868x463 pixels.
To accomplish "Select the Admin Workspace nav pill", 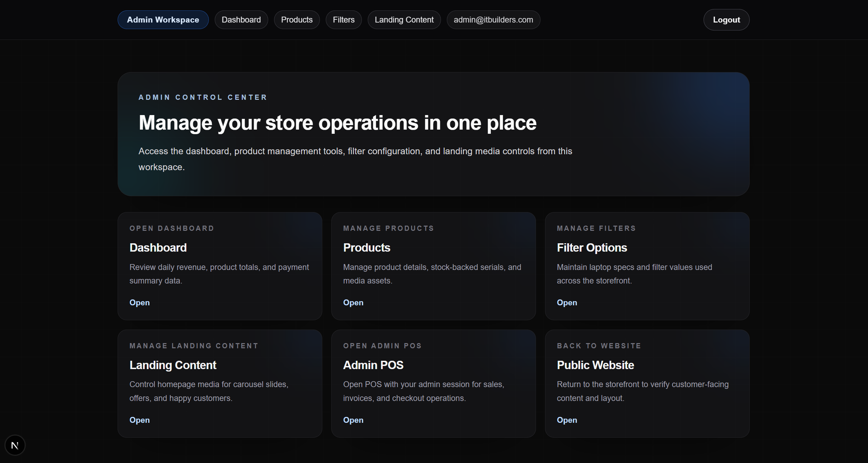I will (163, 20).
